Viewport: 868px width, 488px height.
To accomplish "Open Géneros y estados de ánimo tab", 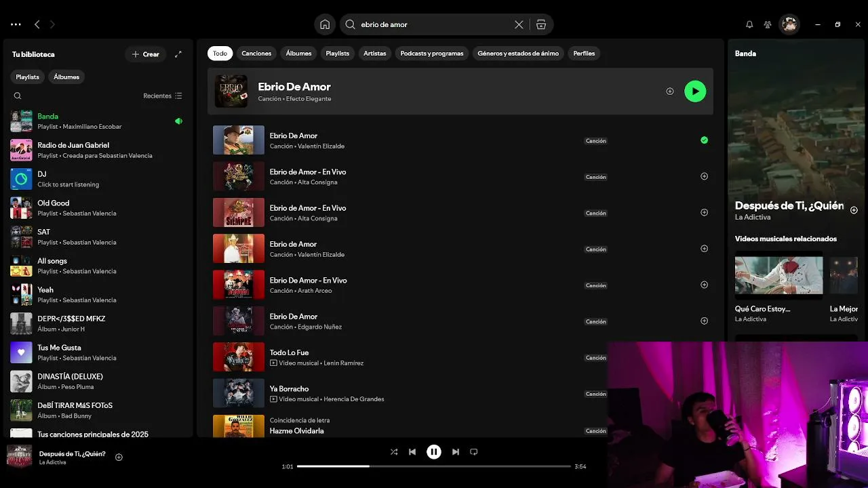I will [x=518, y=54].
